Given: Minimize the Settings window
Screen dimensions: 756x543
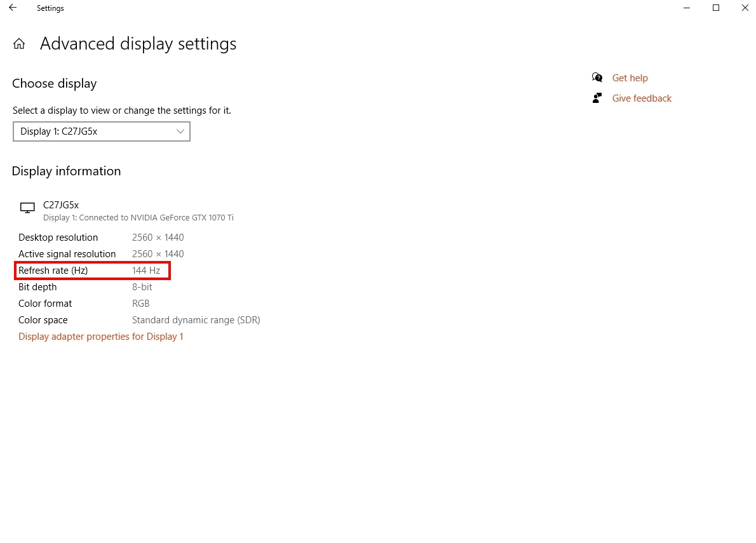Looking at the screenshot, I should 687,8.
